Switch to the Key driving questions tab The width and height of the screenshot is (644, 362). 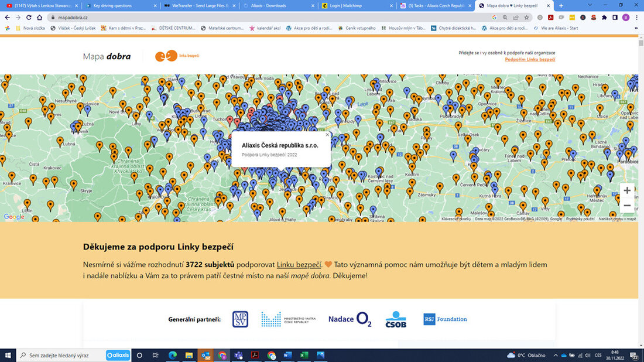click(x=120, y=6)
